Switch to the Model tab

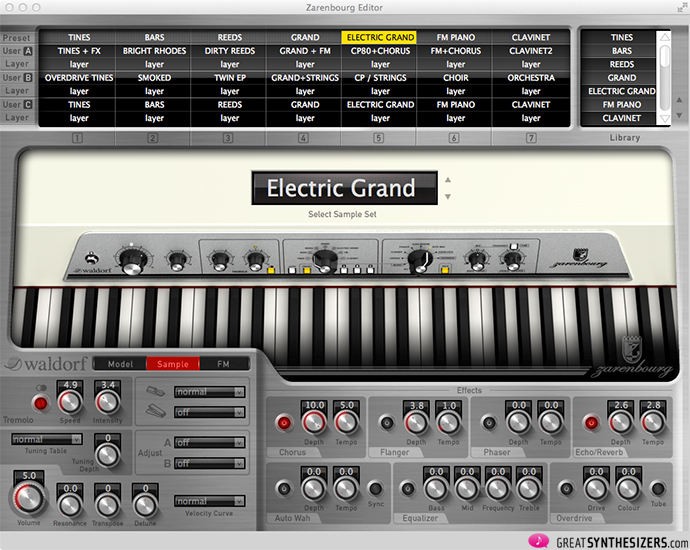click(x=119, y=364)
